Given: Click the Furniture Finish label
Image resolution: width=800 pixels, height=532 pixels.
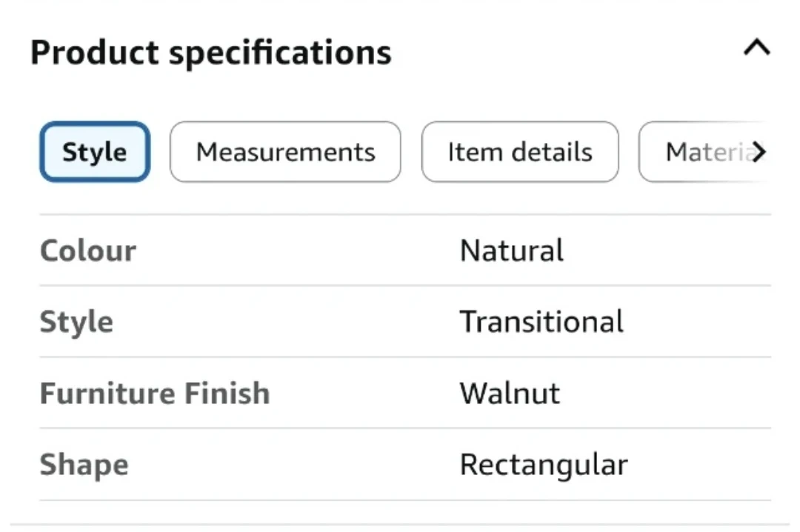Looking at the screenshot, I should point(154,393).
